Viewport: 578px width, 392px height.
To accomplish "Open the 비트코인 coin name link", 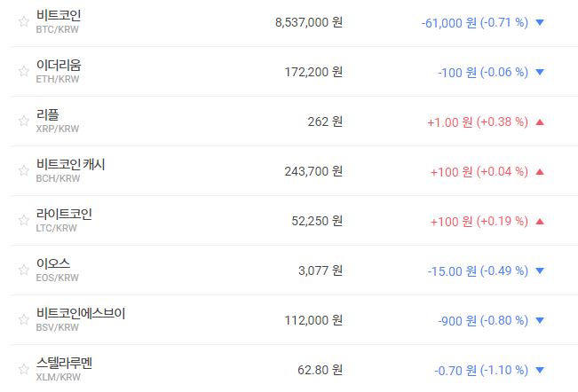I will click(59, 16).
